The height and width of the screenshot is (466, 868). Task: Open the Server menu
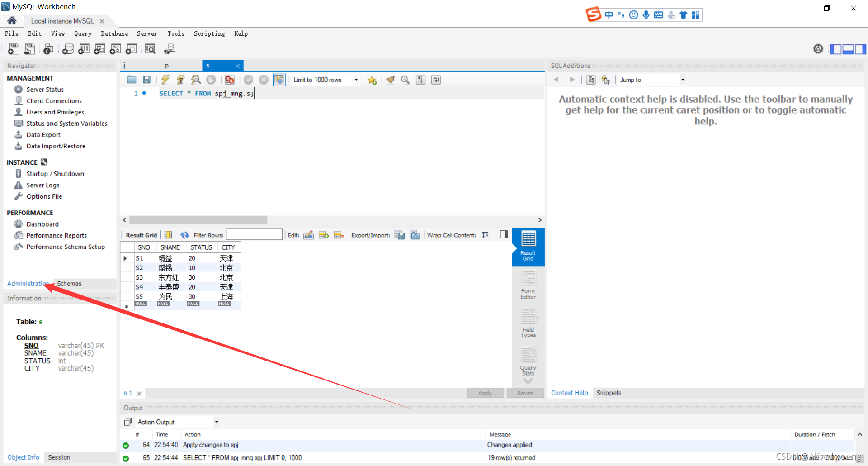coord(147,33)
